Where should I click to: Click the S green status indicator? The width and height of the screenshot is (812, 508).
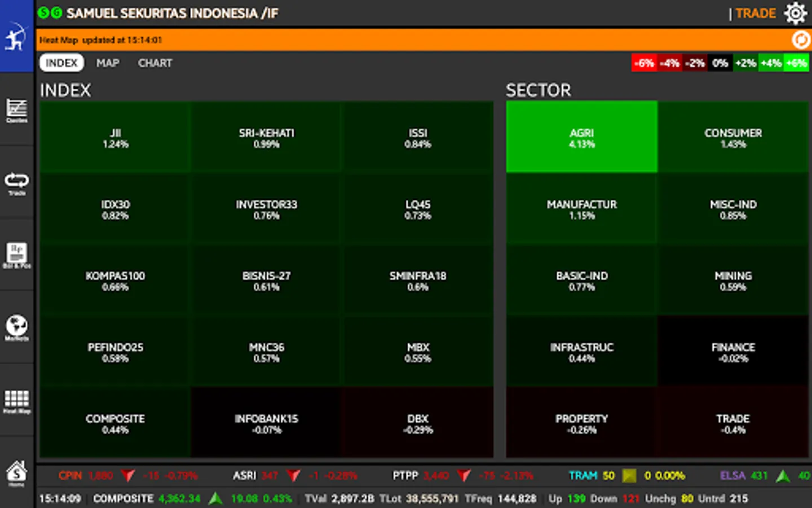(x=43, y=12)
